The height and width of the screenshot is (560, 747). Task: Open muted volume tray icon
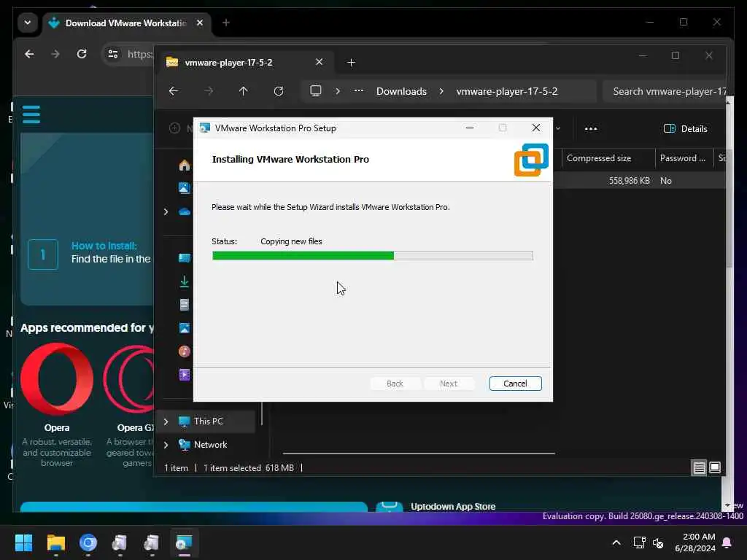[659, 542]
